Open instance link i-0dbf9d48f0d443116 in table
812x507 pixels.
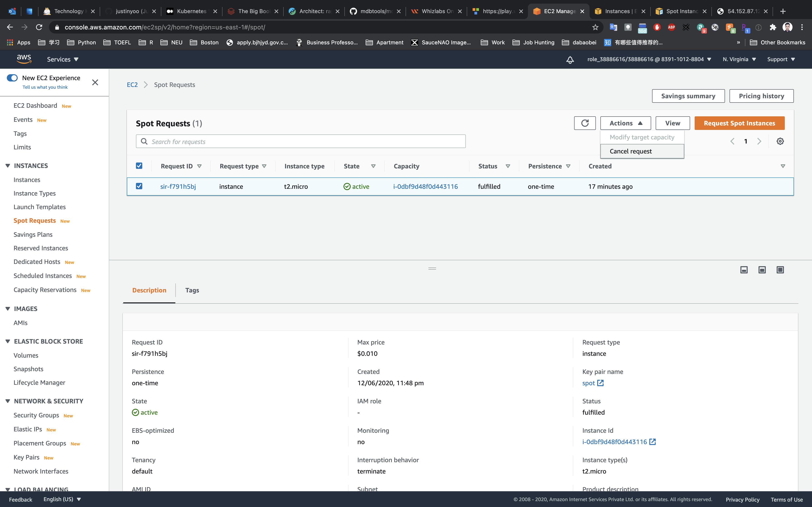pos(425,187)
